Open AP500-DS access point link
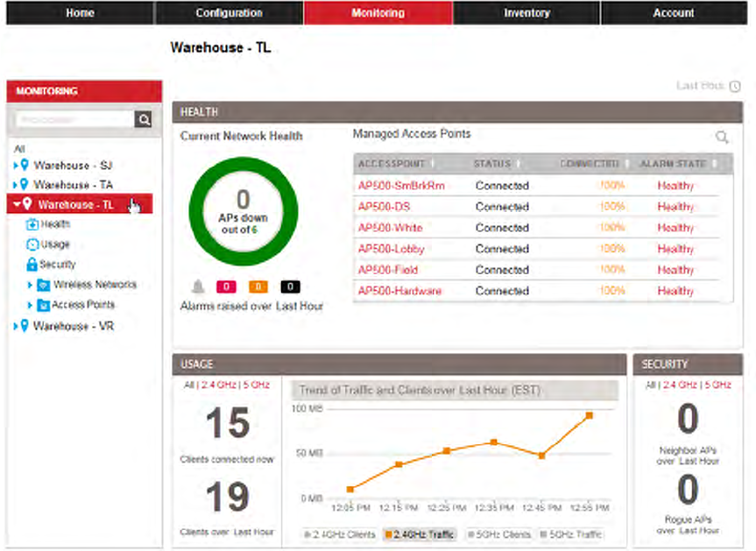Viewport: 756px width, 551px height. [x=384, y=207]
